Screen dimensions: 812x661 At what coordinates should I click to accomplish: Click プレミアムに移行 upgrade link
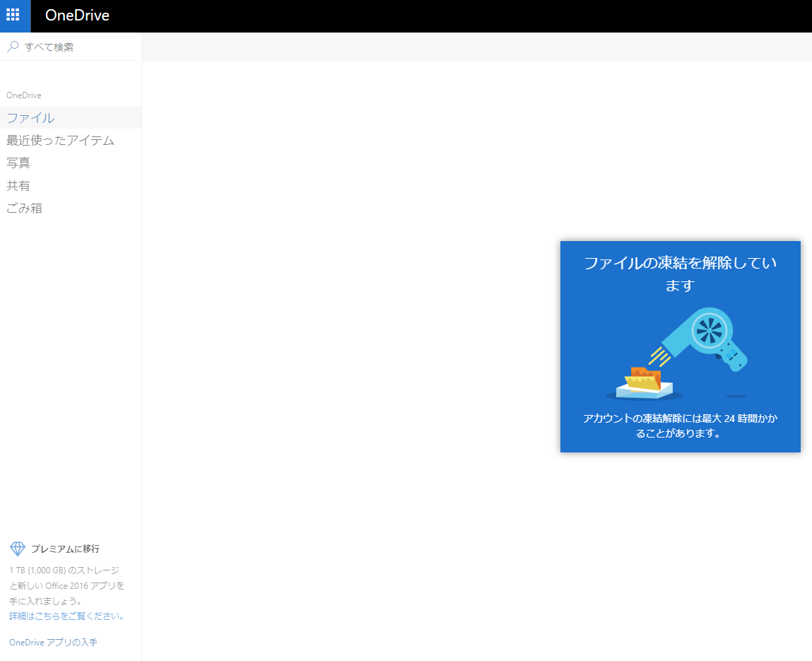click(65, 549)
